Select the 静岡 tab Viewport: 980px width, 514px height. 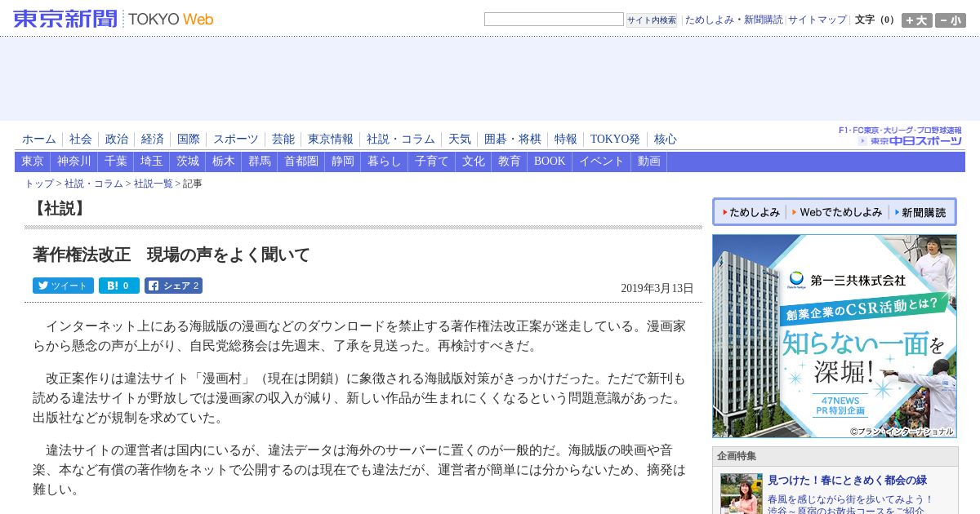tap(343, 162)
